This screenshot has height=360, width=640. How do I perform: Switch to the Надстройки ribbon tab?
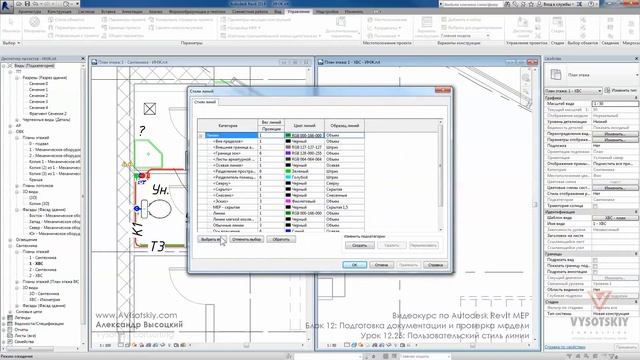(x=327, y=11)
